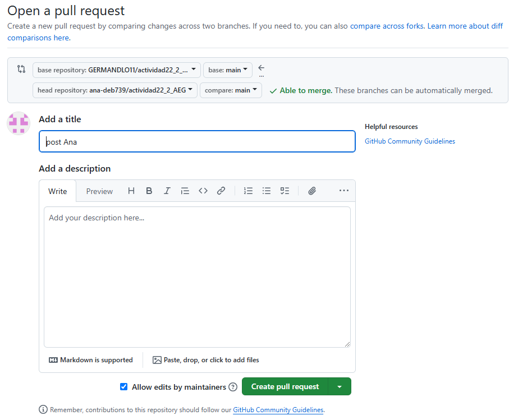Open the base repository dropdown
The height and width of the screenshot is (420, 509).
click(x=116, y=70)
